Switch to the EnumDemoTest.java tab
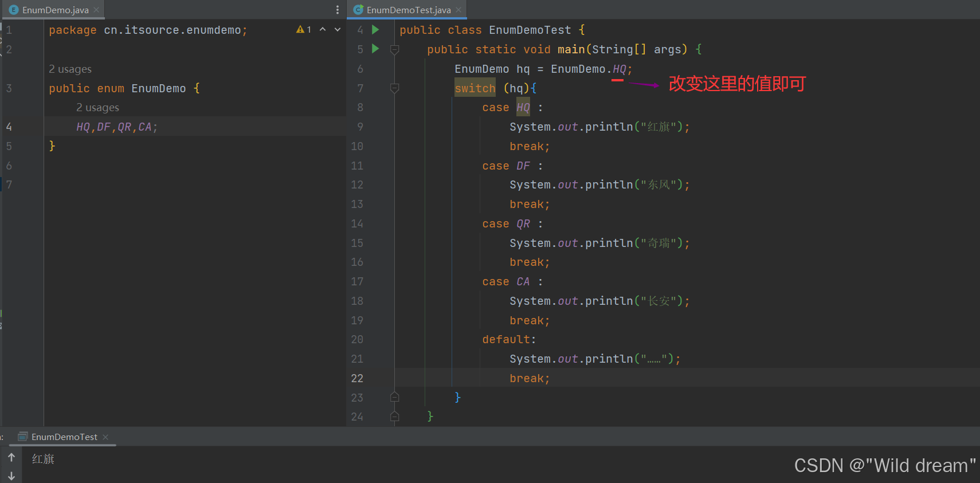980x483 pixels. [x=408, y=10]
